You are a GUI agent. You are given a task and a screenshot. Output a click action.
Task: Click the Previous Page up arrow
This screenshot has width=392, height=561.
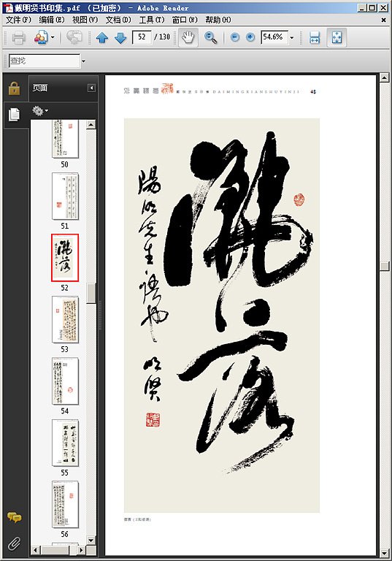click(102, 37)
